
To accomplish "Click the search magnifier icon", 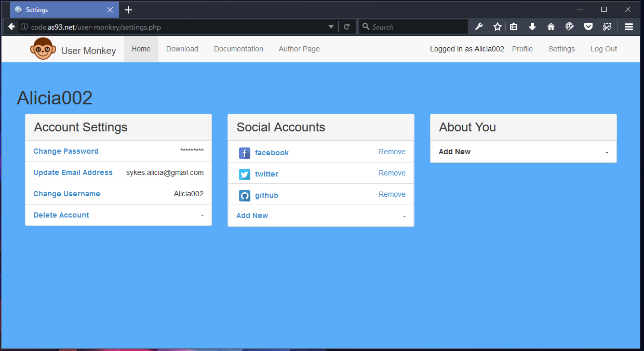I will 366,26.
